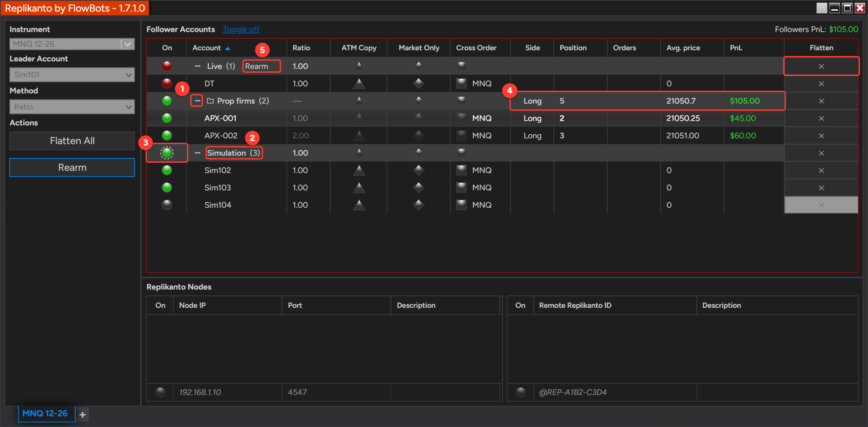Collapse the Simulation group

[198, 153]
